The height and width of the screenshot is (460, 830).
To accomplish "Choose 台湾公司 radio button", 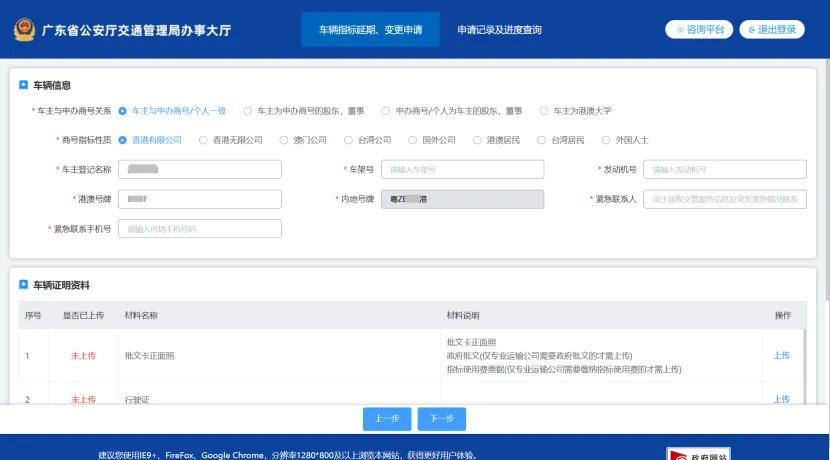I will (348, 140).
